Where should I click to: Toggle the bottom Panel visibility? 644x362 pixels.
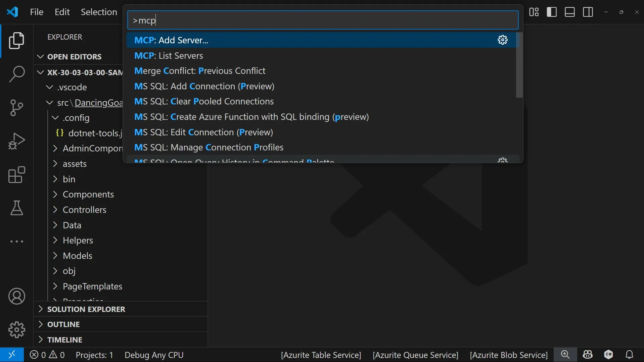(x=570, y=12)
